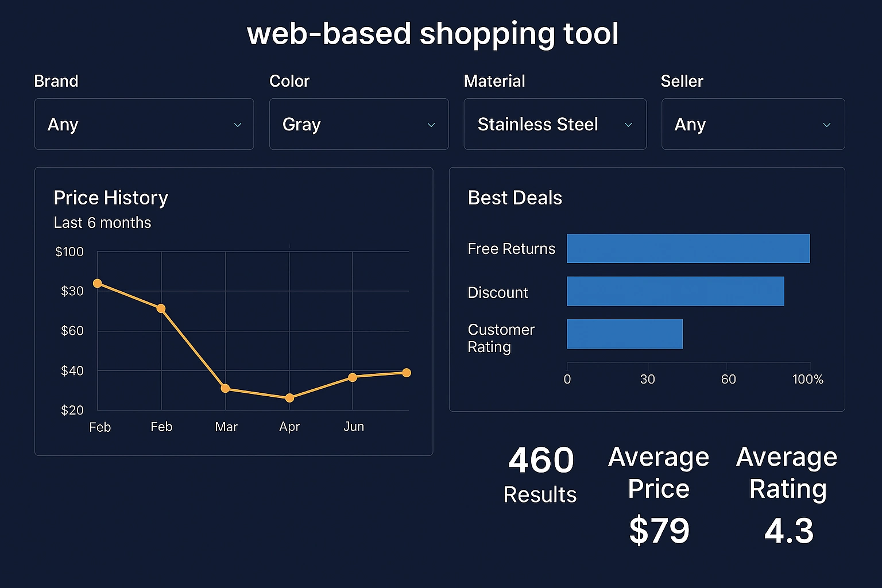
Task: Click the Seller dropdown chevron arrow
Action: point(827,125)
